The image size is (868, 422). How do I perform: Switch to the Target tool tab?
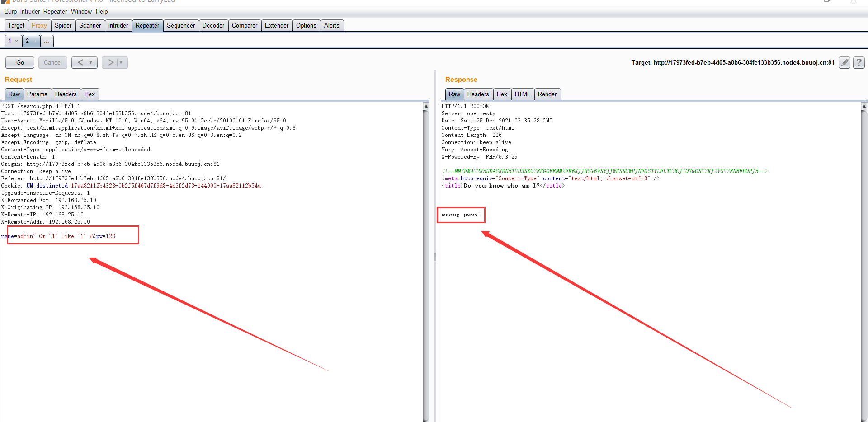point(16,26)
